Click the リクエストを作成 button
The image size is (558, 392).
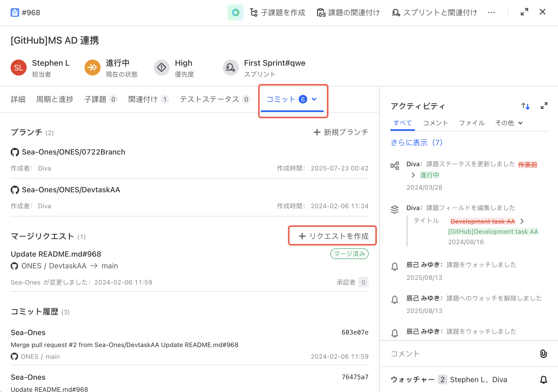334,236
